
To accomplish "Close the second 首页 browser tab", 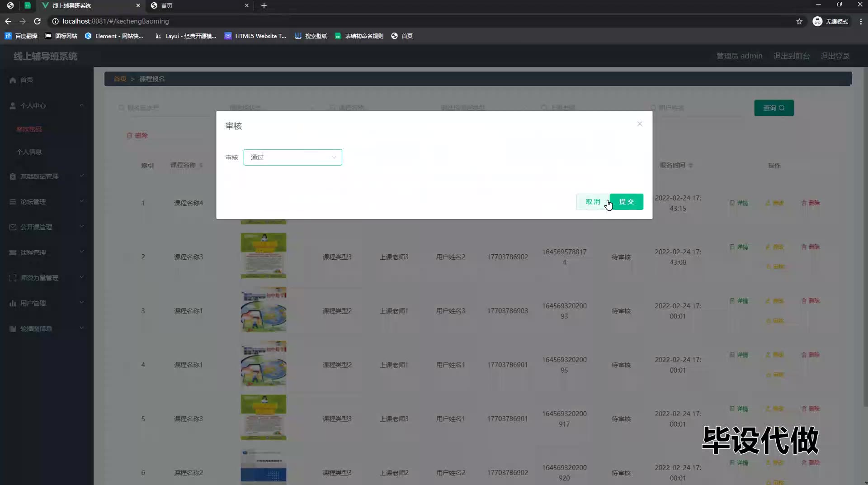I will pyautogui.click(x=246, y=5).
